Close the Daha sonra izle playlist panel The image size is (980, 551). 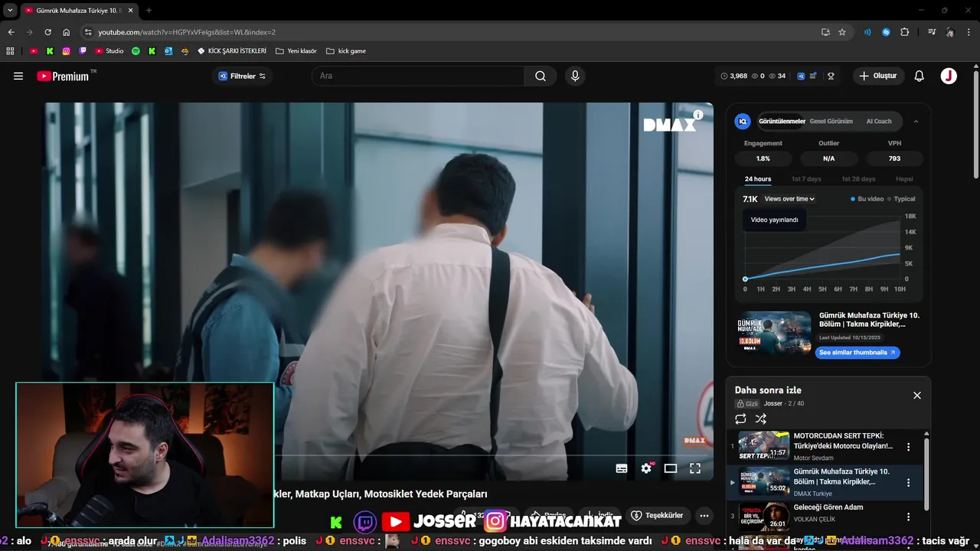(x=917, y=396)
